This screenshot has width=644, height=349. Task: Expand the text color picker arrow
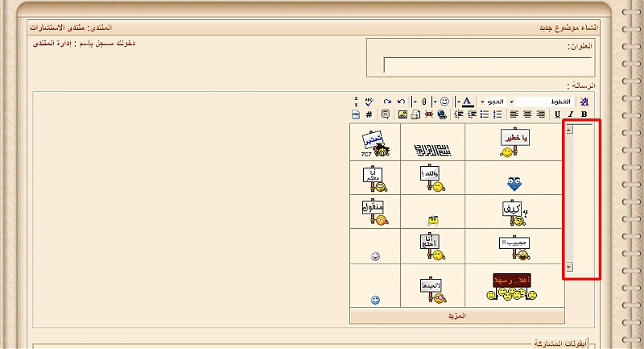coord(458,102)
